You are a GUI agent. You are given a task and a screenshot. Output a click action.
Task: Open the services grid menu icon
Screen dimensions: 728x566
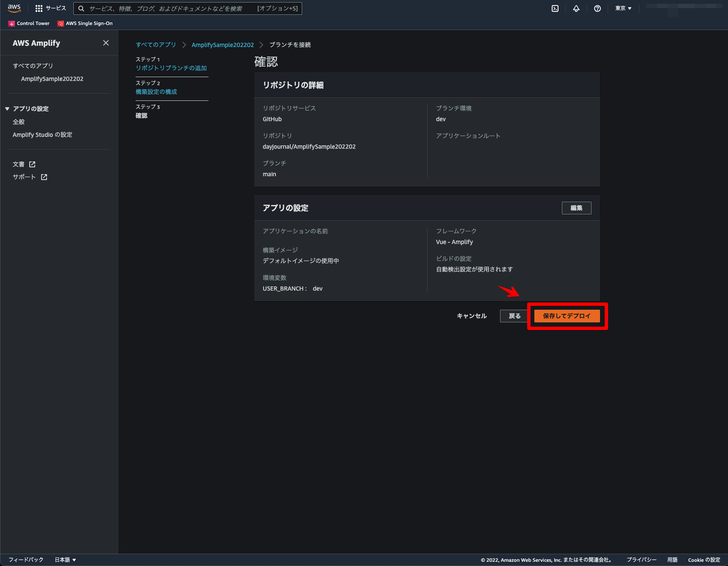click(39, 8)
